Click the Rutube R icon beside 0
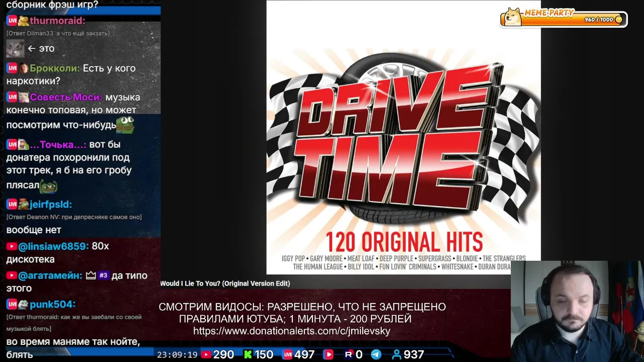The height and width of the screenshot is (362, 644). pyautogui.click(x=348, y=355)
